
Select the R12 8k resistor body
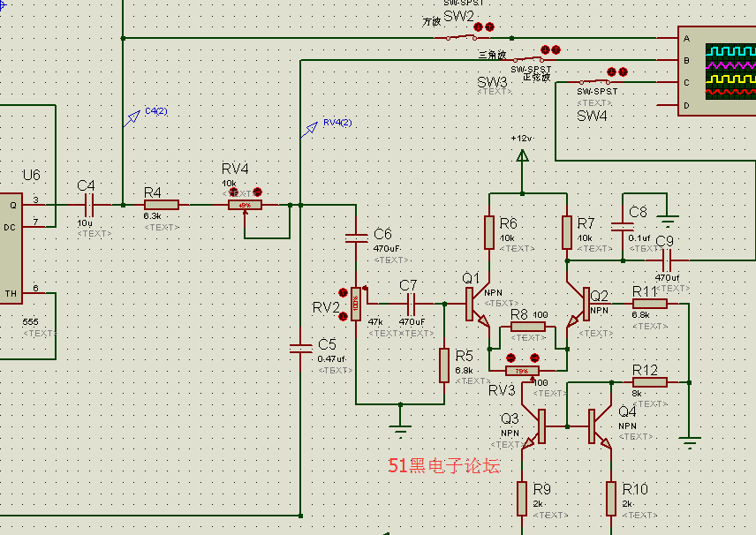(x=649, y=382)
